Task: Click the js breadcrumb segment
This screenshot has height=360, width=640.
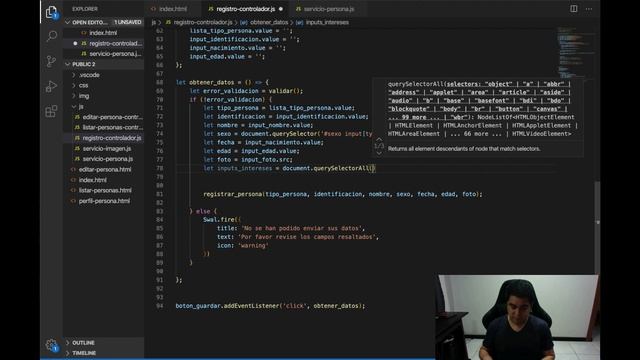Action: [x=153, y=22]
